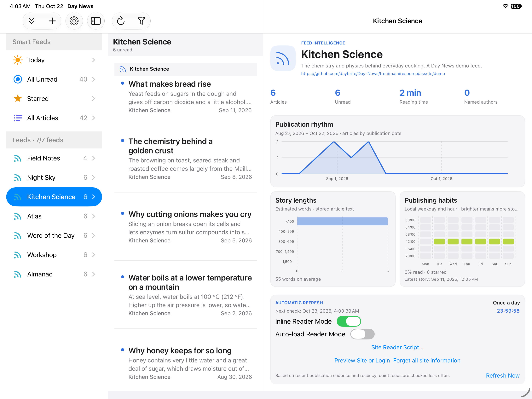Expand the All Articles chevron

(94, 118)
